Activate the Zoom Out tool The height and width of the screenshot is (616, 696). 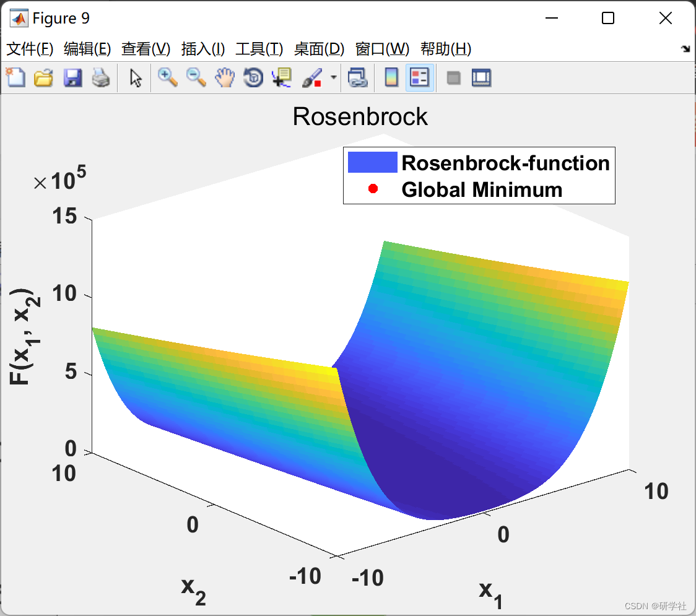(x=196, y=77)
